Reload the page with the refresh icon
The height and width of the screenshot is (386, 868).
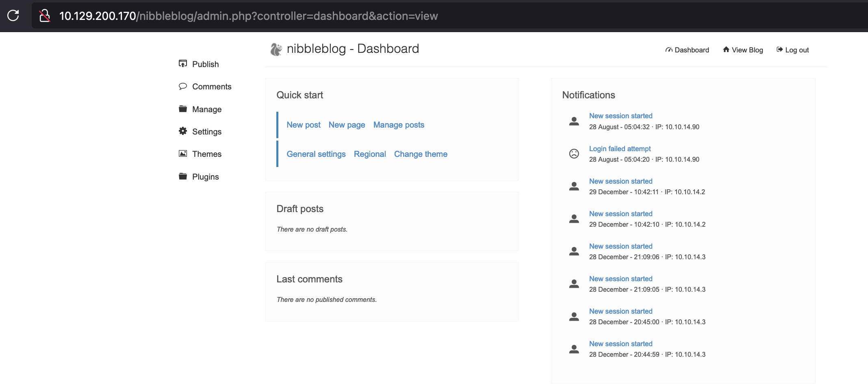click(13, 15)
